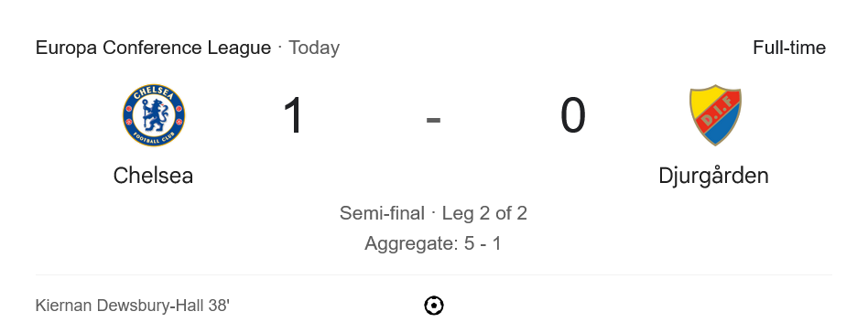Click Djurgården's score of 0

572,115
